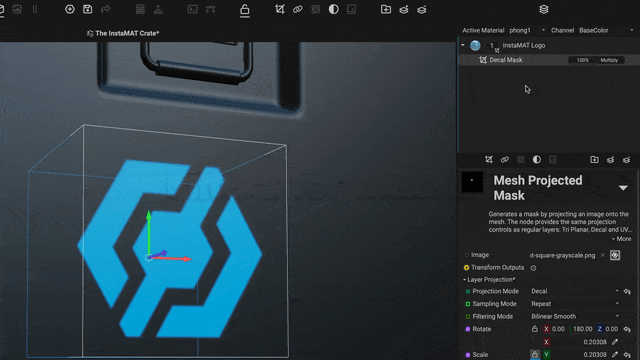Toggle the open padlock in top toolbar
The width and height of the screenshot is (640, 360).
tap(244, 9)
